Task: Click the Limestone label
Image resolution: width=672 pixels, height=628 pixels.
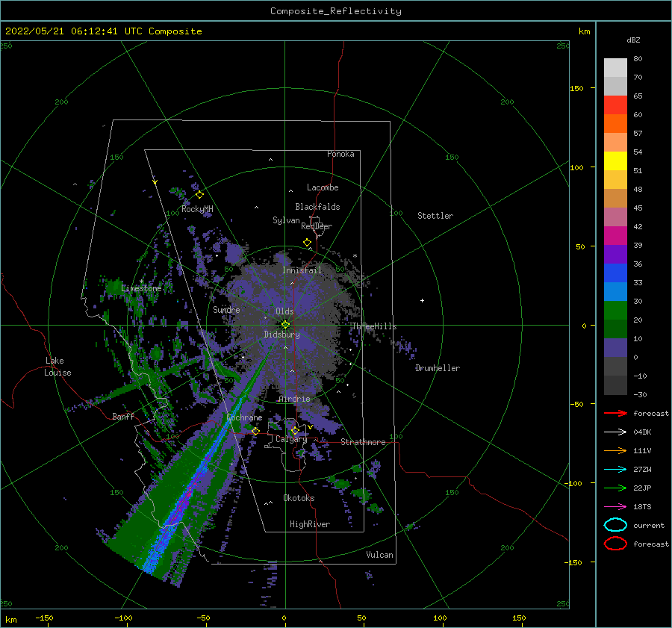Action: 141,288
